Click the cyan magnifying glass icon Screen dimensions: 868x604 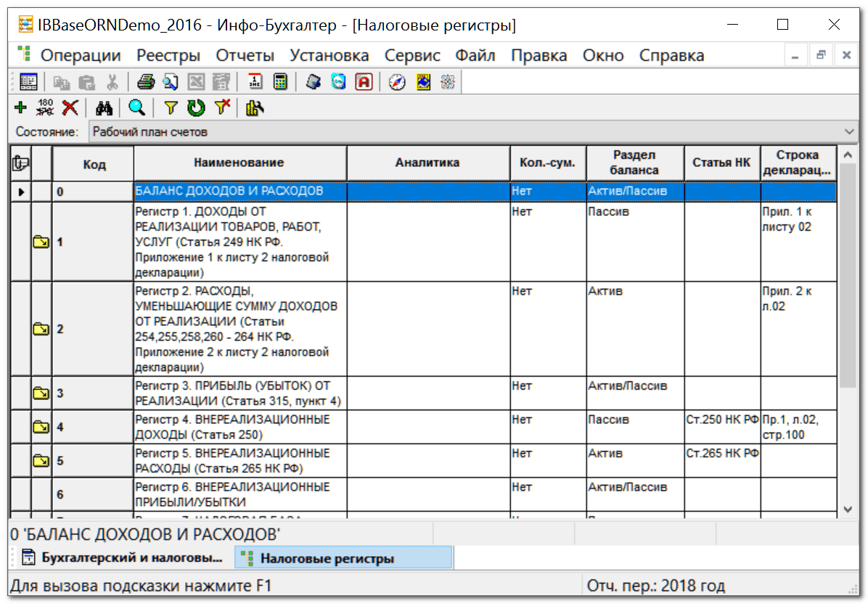point(136,107)
